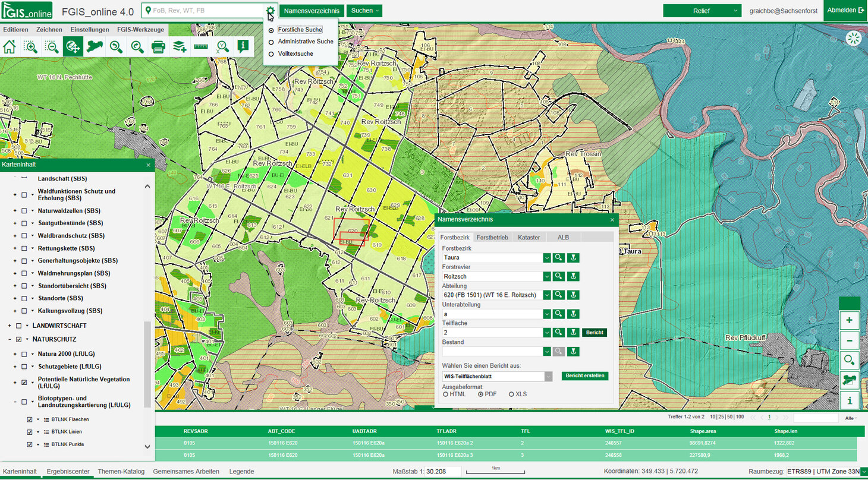Open the Forstrevier dropdown in Namensverzeichnis
The image size is (868, 480).
[x=547, y=276]
